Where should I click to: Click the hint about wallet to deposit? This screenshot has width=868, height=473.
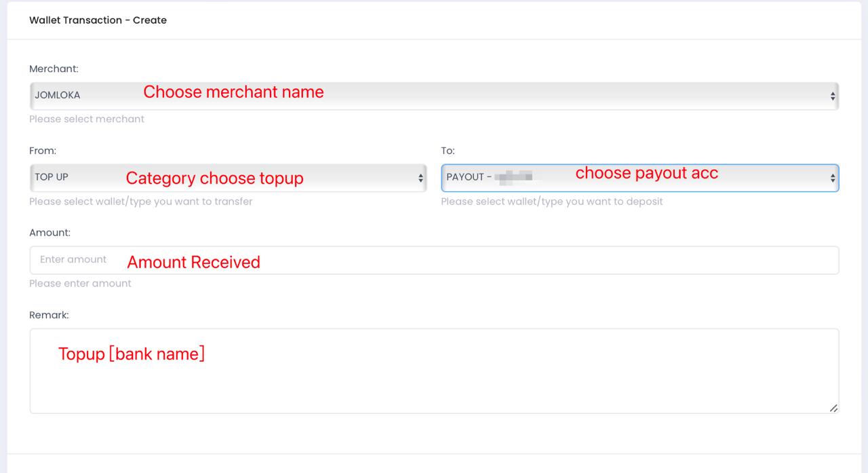click(x=551, y=202)
